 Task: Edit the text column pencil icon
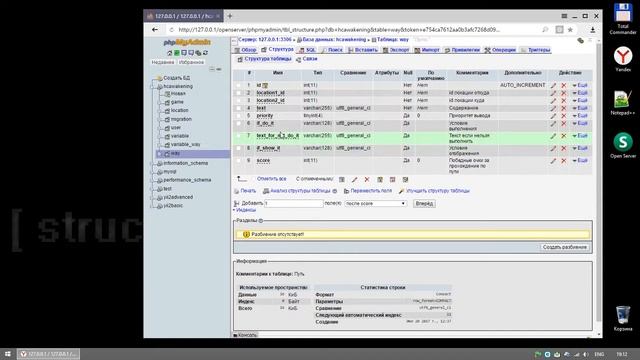(x=553, y=108)
